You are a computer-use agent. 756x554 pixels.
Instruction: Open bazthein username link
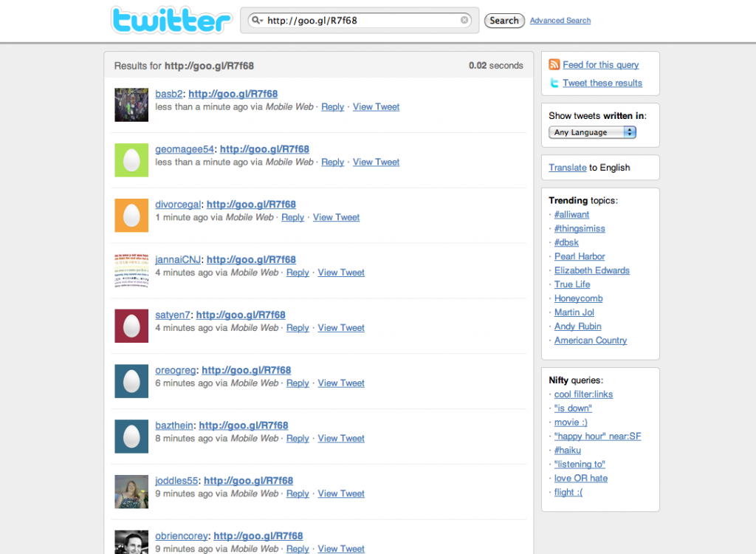(x=174, y=425)
